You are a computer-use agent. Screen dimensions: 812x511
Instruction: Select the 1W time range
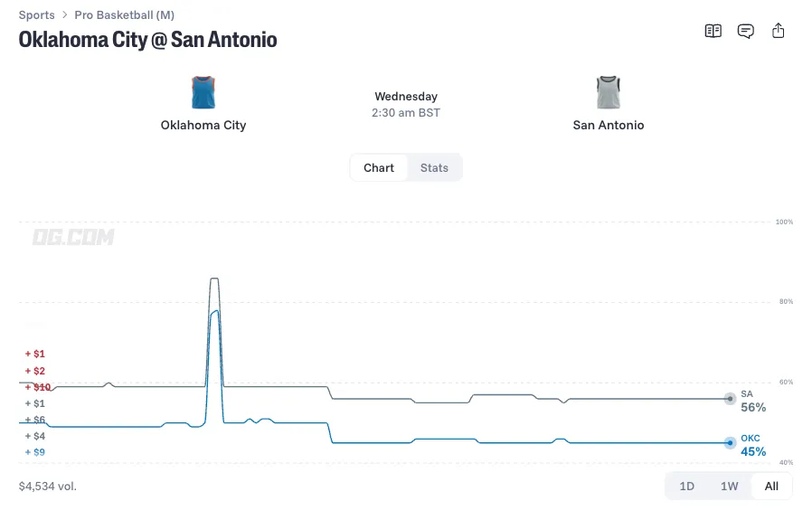[729, 487]
